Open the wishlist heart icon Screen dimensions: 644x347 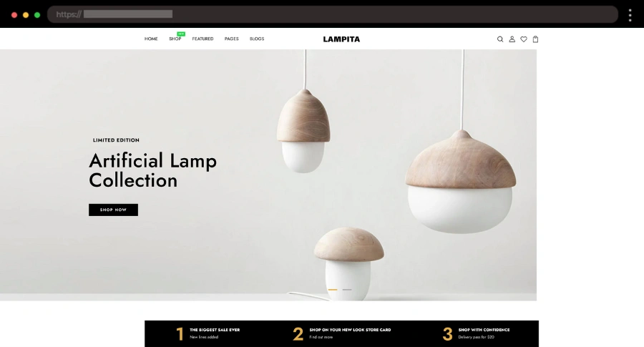[524, 39]
